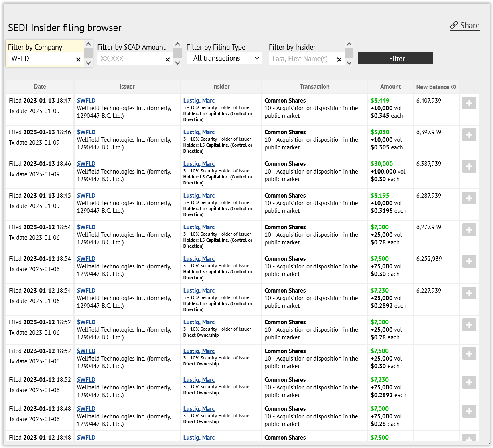Clear WFLD from the company filter
The height and width of the screenshot is (448, 493).
tap(78, 59)
